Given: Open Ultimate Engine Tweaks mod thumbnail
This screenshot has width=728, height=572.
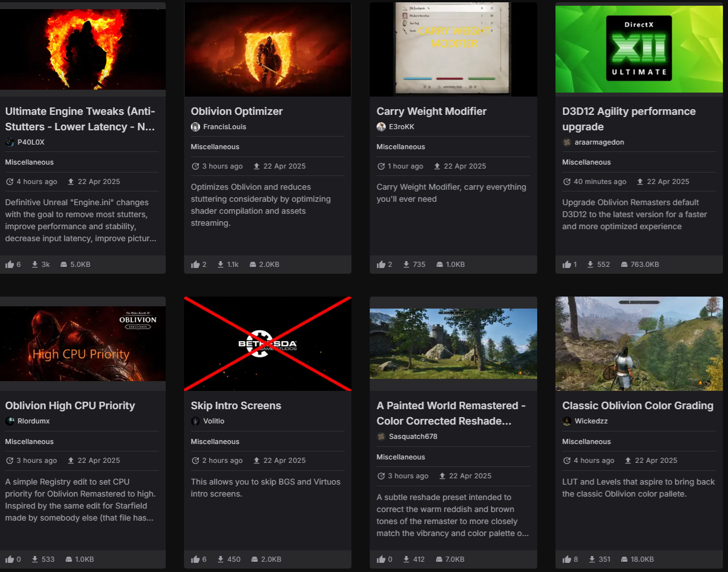Looking at the screenshot, I should pyautogui.click(x=83, y=49).
